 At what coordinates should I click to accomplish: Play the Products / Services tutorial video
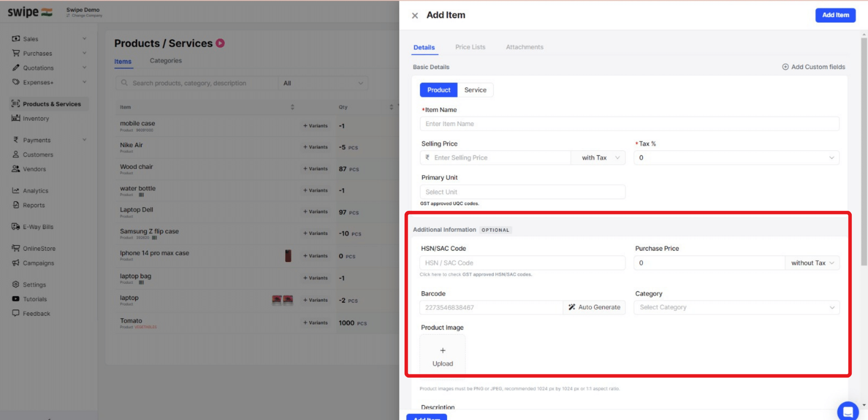pos(220,43)
